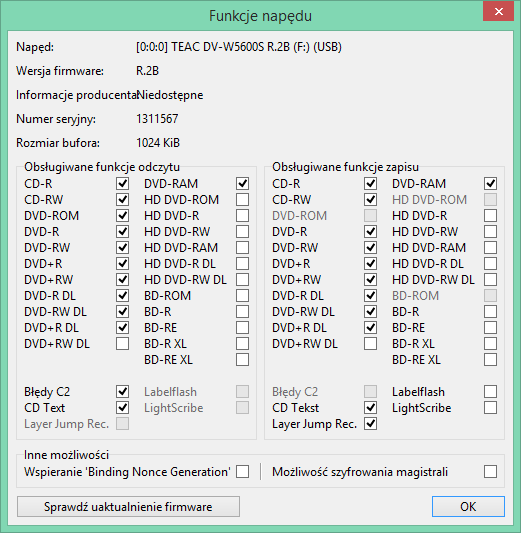Toggle HD DVD-ROM checkbox in read functions
The width and height of the screenshot is (521, 533).
point(242,200)
